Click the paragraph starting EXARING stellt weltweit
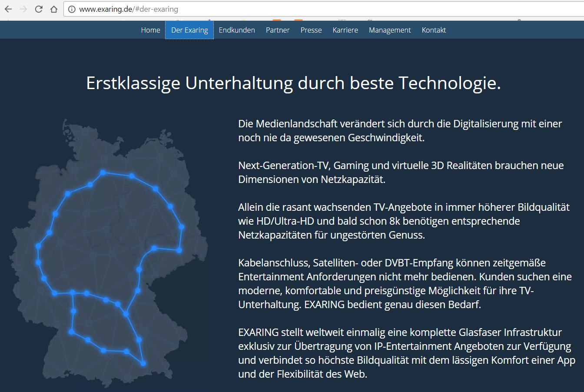The height and width of the screenshot is (392, 584). click(407, 353)
